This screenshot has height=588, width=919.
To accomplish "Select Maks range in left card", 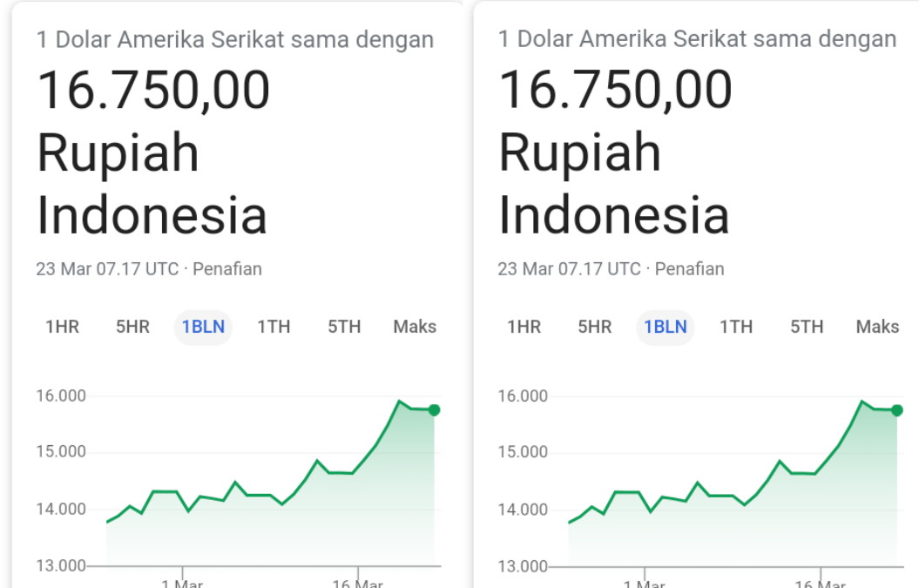I will coord(415,327).
